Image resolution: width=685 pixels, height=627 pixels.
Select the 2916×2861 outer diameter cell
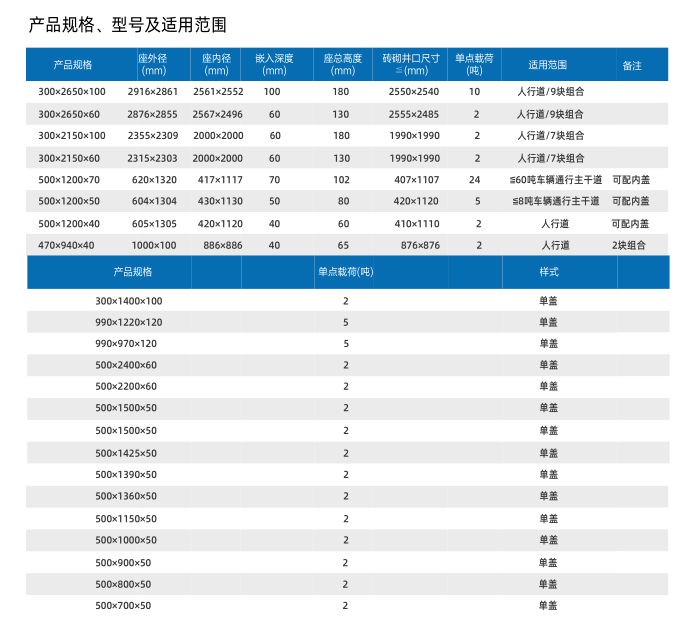pyautogui.click(x=153, y=92)
